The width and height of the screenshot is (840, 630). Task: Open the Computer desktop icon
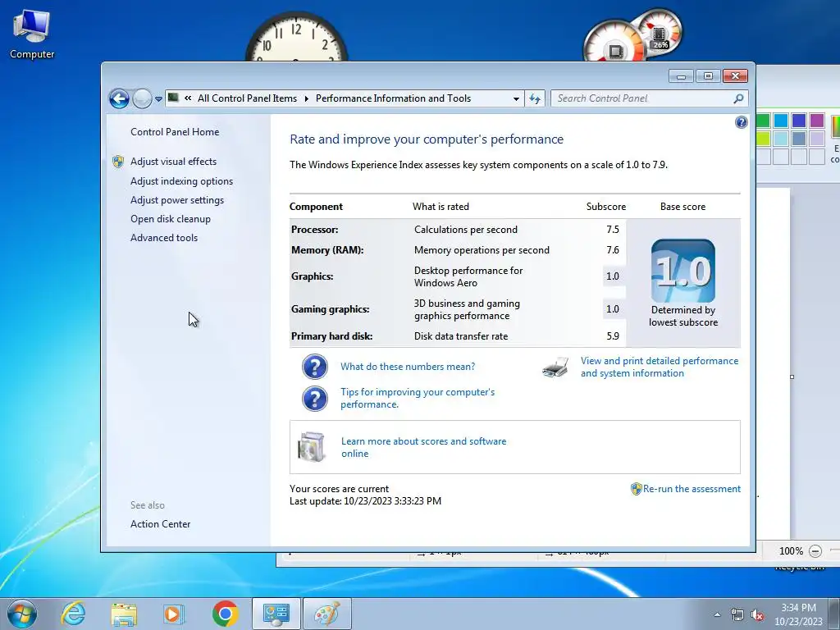[x=32, y=34]
